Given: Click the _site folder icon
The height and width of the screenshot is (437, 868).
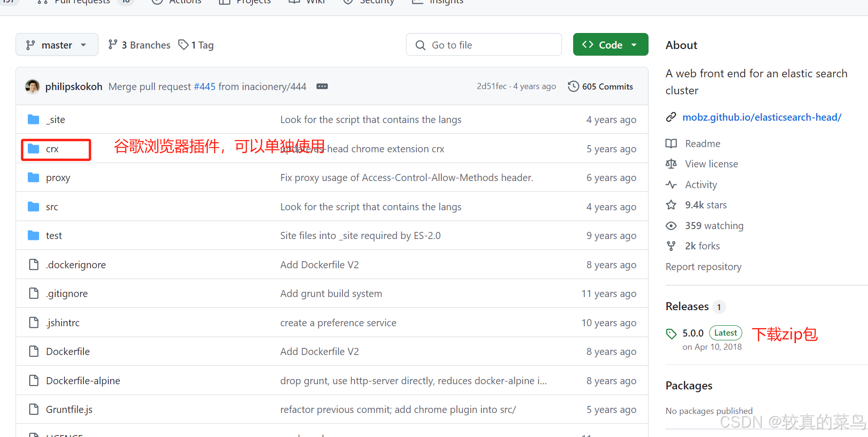Looking at the screenshot, I should [33, 119].
